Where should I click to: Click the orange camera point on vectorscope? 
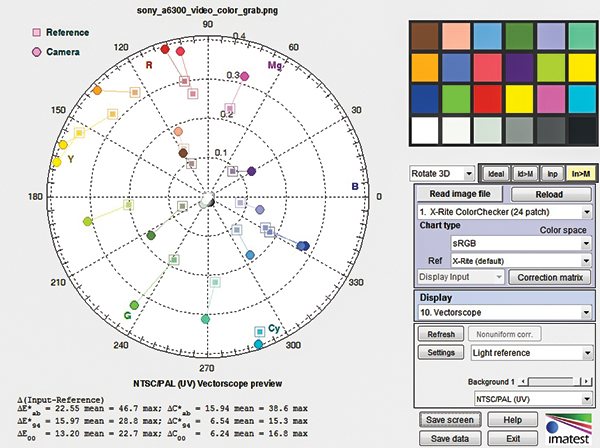click(97, 91)
